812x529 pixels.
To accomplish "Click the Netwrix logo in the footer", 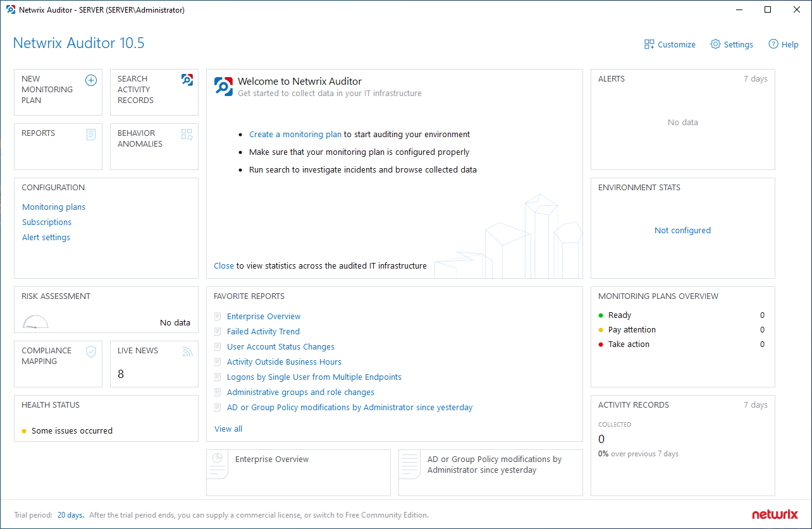I will pyautogui.click(x=775, y=514).
